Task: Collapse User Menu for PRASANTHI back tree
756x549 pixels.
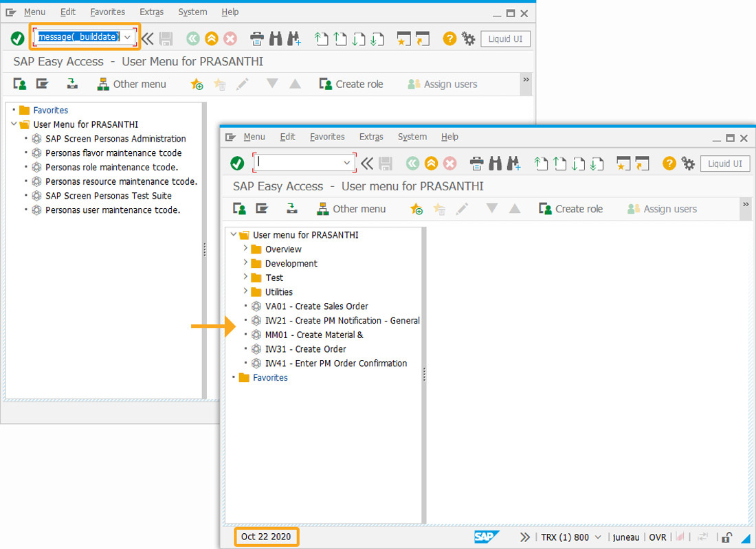Action: 14,124
